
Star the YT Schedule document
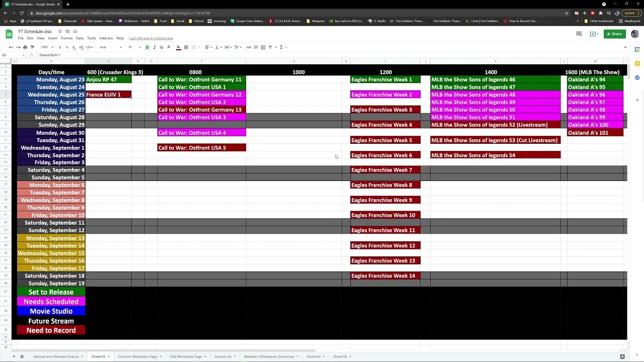60,32
